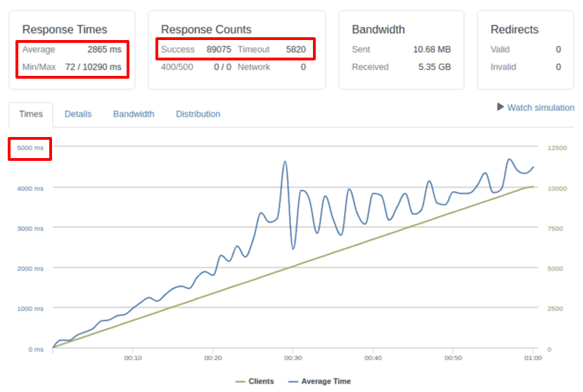Click the 00:30 marker on time axis
The image size is (583, 392).
(x=293, y=358)
